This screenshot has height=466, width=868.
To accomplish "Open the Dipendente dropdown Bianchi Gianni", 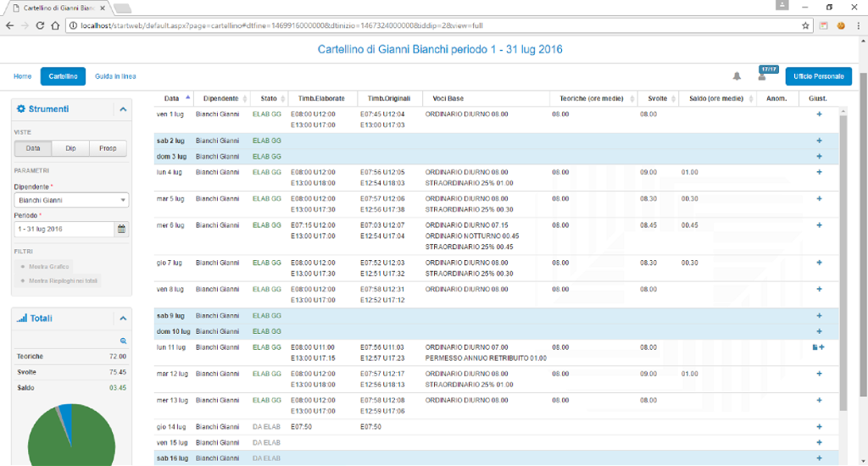I will tap(71, 201).
